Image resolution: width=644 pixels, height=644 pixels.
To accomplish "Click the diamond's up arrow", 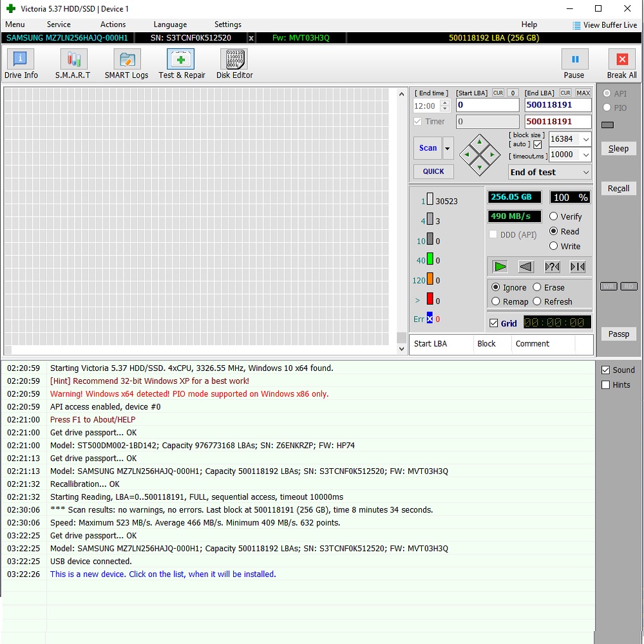I will 479,142.
